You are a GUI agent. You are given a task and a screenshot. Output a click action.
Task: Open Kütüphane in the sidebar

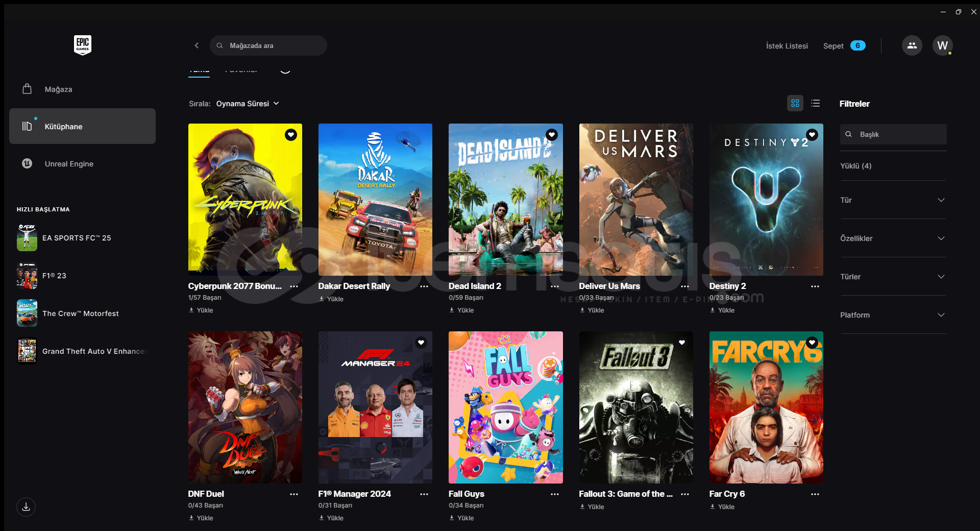coord(82,126)
